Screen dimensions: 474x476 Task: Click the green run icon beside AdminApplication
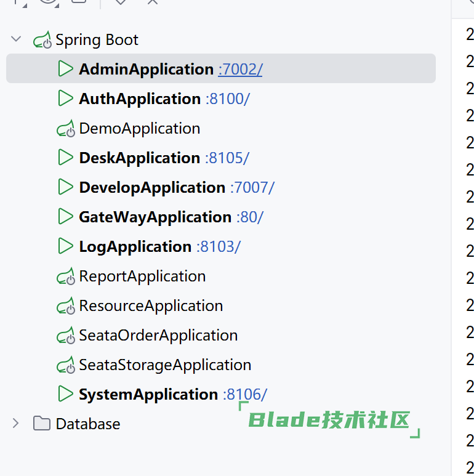coord(65,69)
